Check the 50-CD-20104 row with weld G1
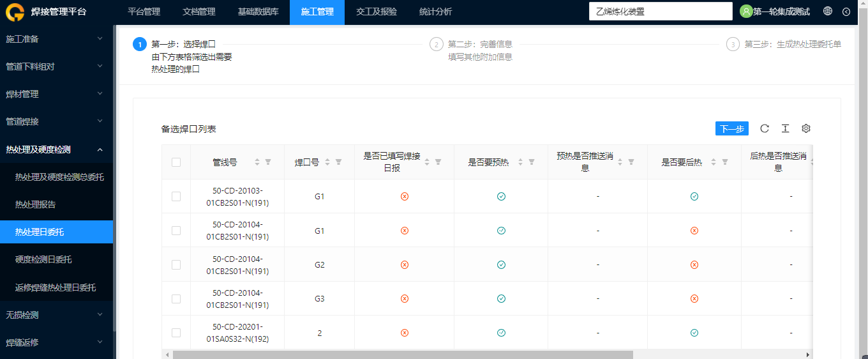 [x=176, y=231]
